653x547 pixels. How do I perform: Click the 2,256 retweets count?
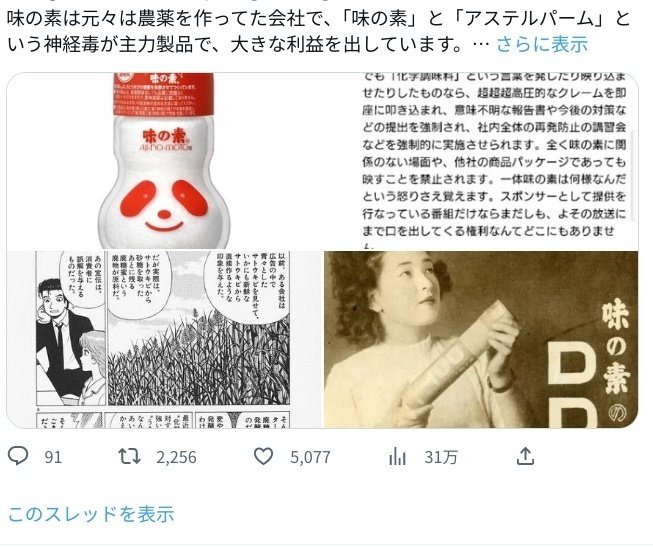tap(177, 457)
